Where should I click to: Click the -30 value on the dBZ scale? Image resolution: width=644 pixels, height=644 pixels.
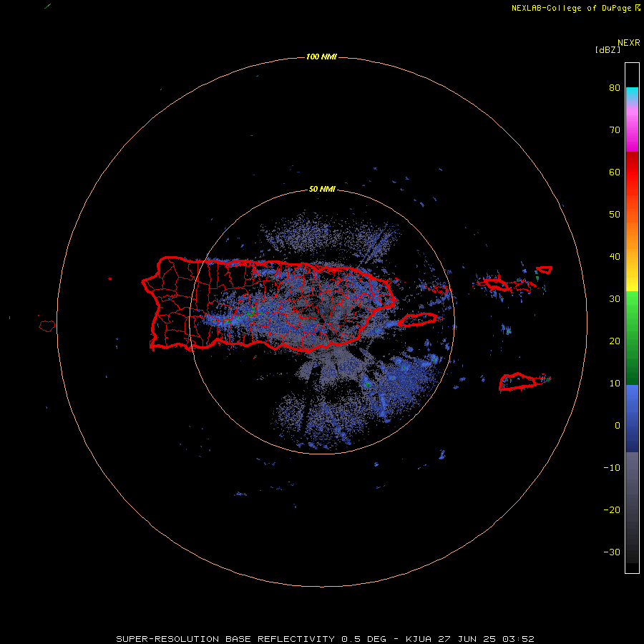tap(612, 552)
